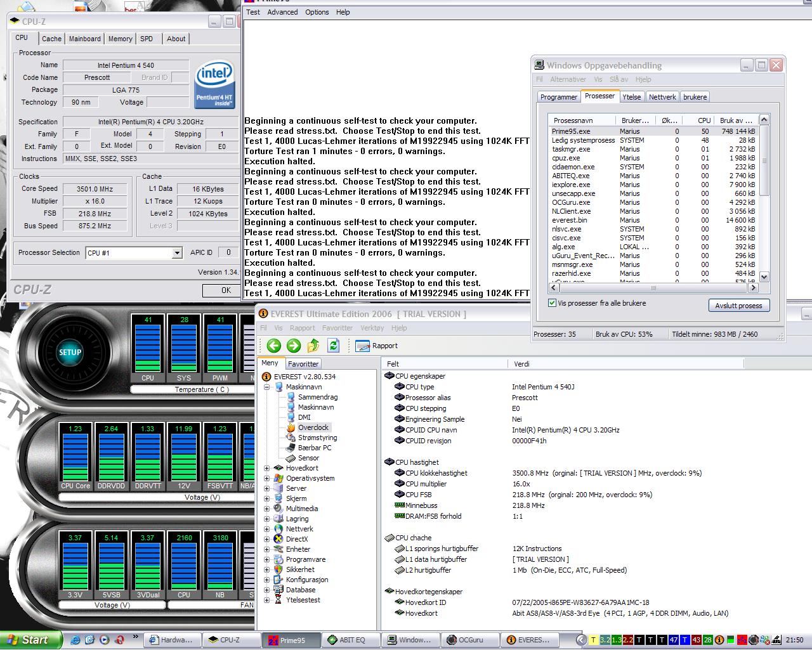
Task: Open the Processor Selection CPU #1 dropdown
Action: click(x=177, y=253)
